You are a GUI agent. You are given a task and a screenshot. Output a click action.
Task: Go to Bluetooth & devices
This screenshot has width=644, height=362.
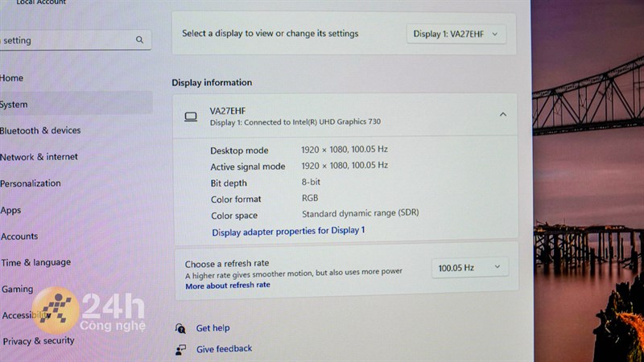coord(40,130)
